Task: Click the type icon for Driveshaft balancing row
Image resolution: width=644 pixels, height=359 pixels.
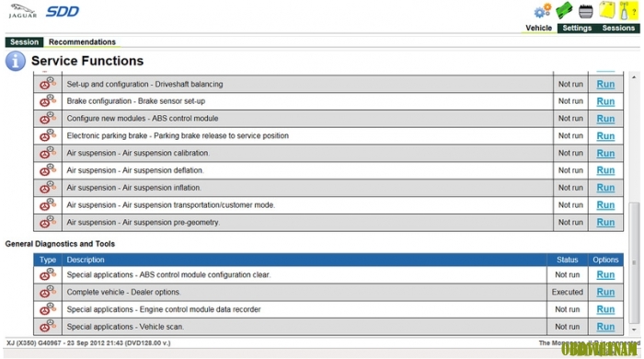Action: pos(48,84)
